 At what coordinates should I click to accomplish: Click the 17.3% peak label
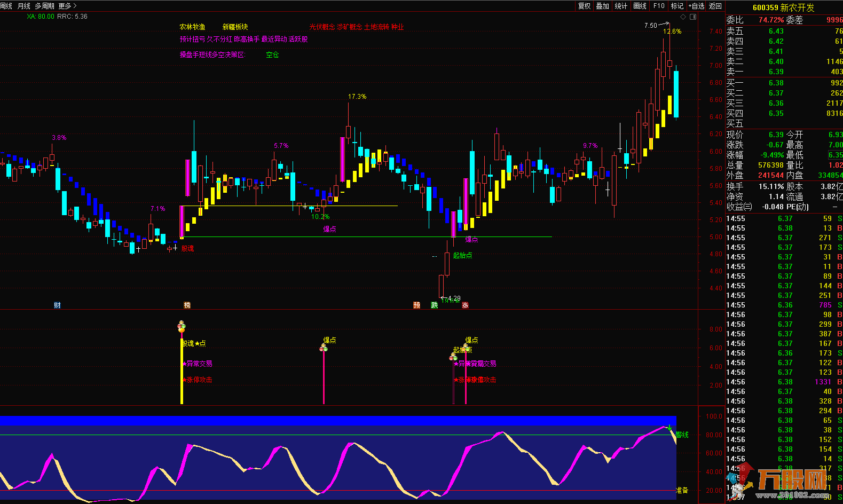357,97
